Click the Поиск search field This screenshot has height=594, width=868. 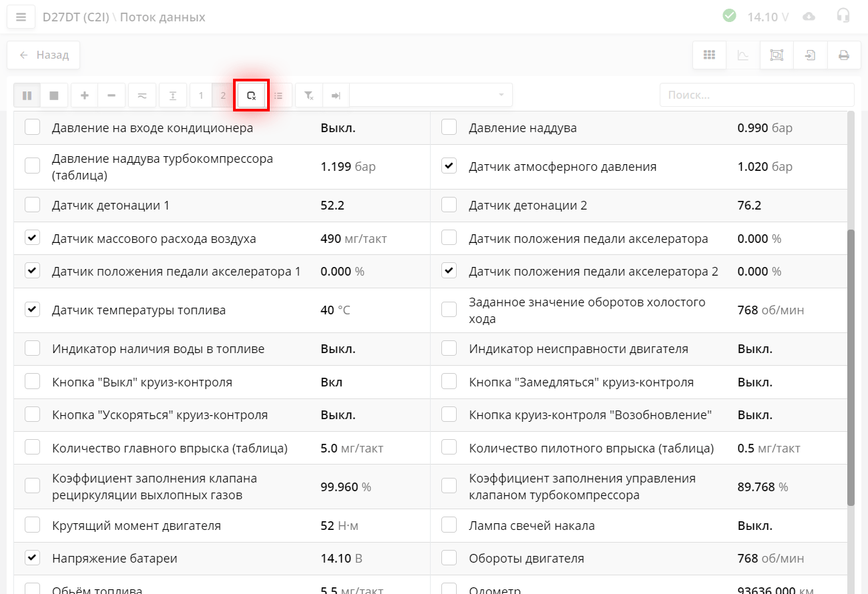(756, 95)
